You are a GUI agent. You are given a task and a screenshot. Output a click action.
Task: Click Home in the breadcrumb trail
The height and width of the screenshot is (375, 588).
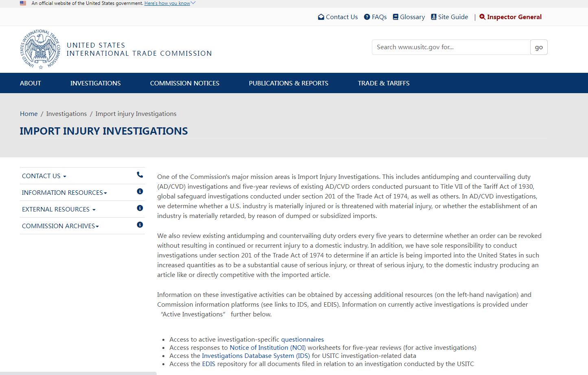click(x=28, y=113)
